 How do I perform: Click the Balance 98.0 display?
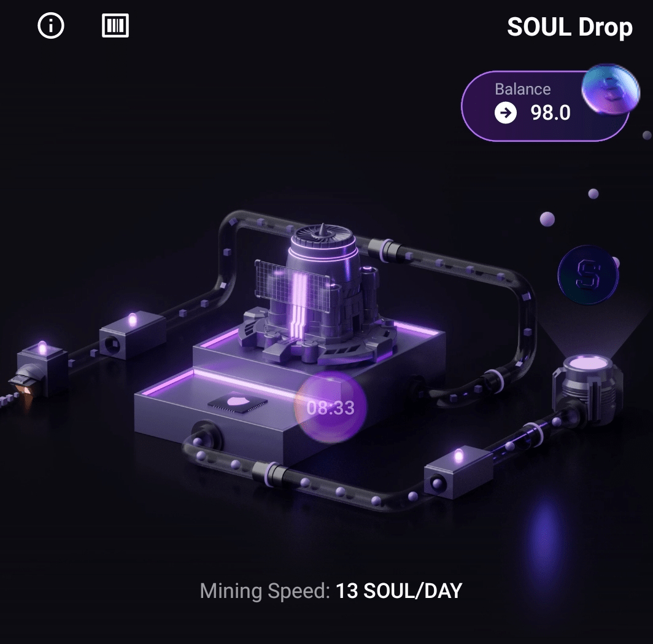click(x=546, y=106)
